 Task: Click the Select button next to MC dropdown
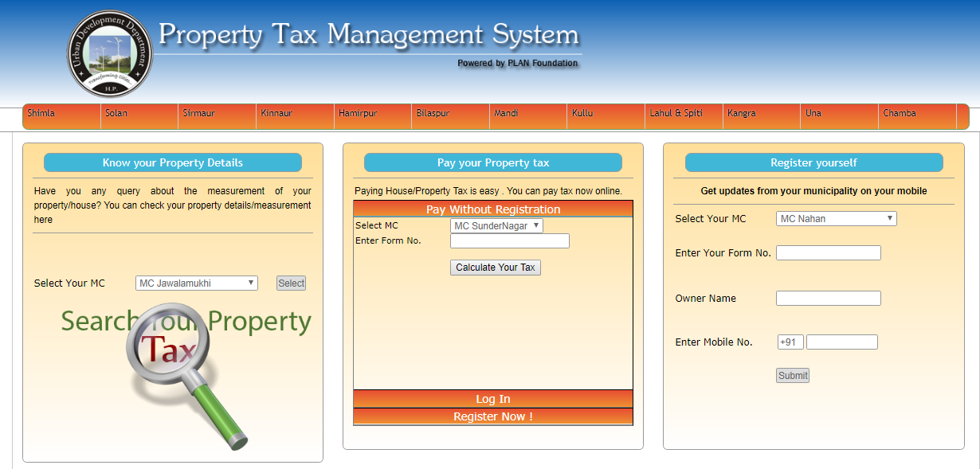click(291, 283)
